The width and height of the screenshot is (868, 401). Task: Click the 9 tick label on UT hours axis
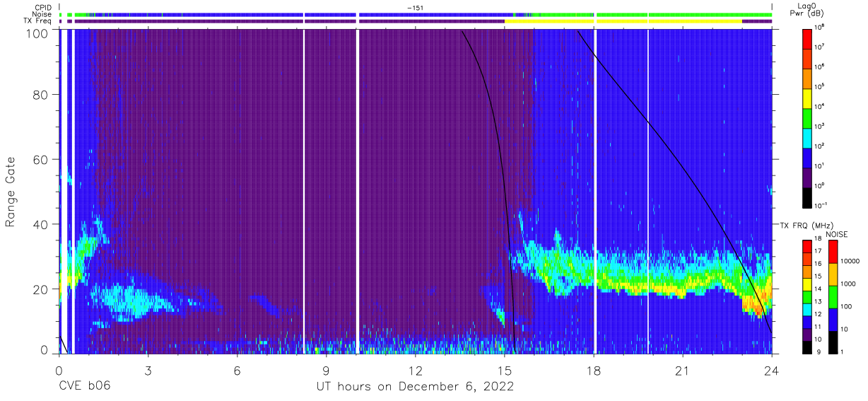[326, 370]
